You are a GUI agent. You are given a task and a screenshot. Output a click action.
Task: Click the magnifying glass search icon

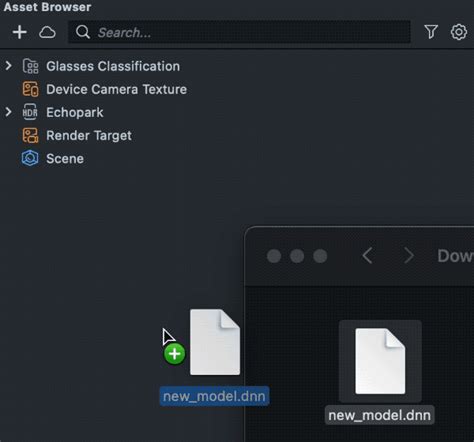83,32
